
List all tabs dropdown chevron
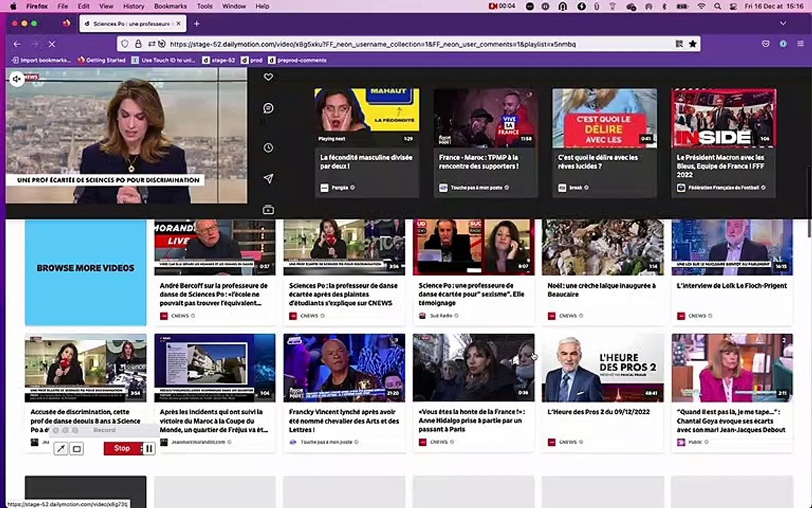[783, 23]
